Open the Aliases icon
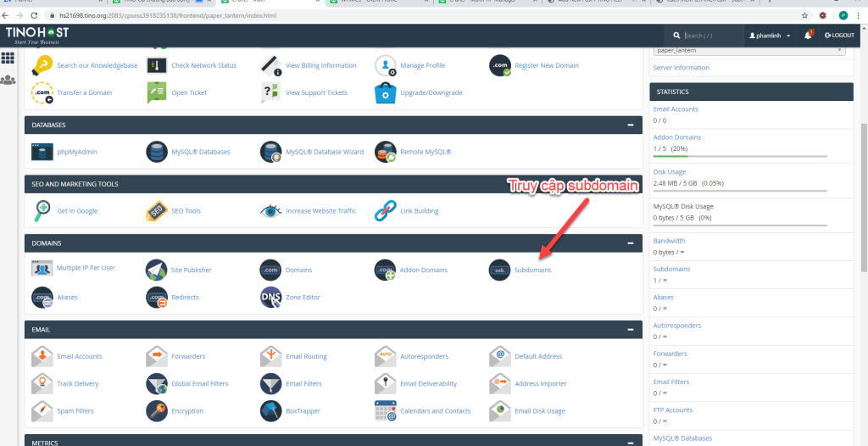 click(42, 298)
